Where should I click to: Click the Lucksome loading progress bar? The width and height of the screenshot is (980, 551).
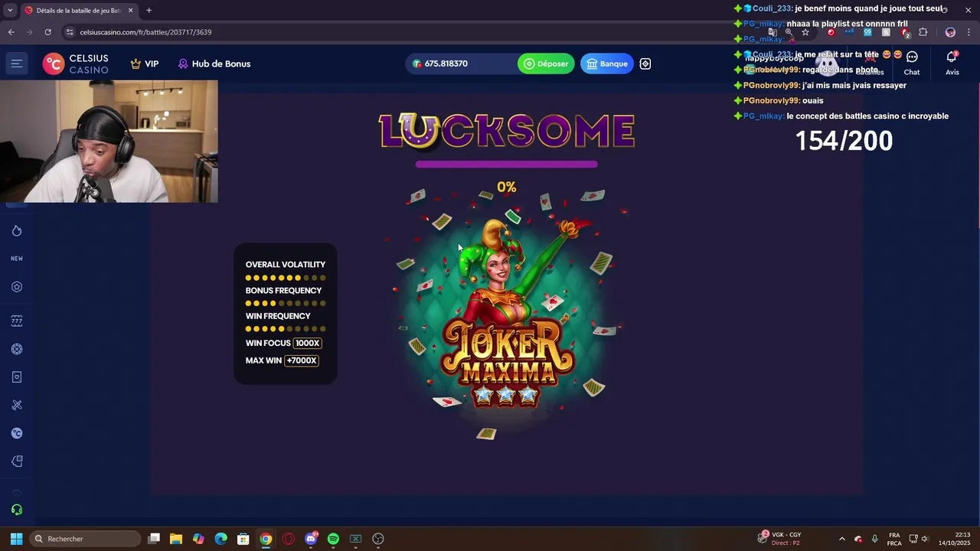pyautogui.click(x=506, y=164)
